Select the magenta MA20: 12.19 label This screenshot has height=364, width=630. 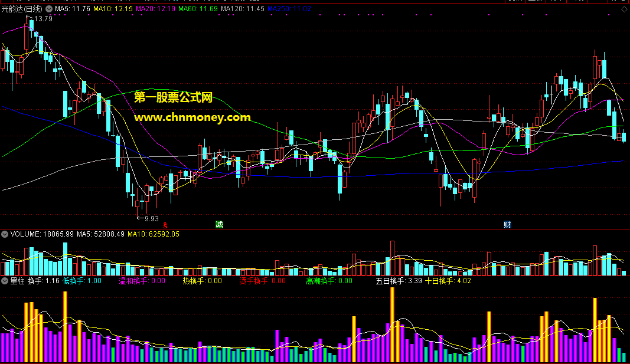click(x=155, y=9)
